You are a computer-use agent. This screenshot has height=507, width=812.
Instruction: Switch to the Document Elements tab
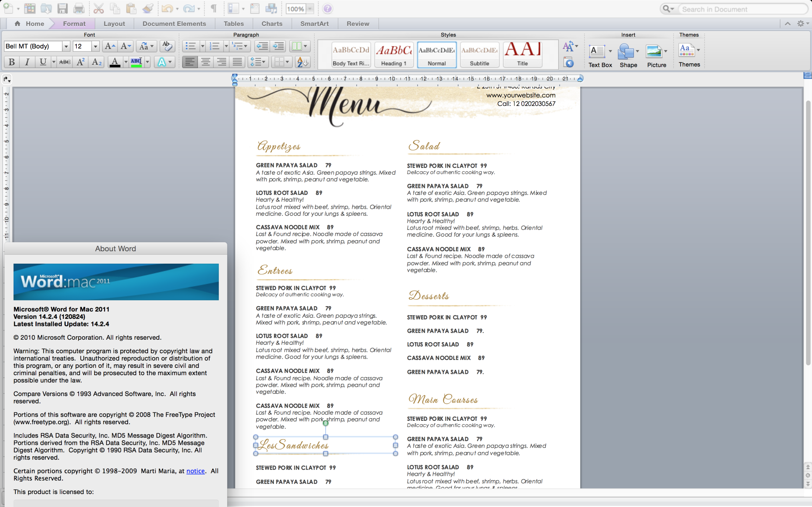(x=174, y=23)
